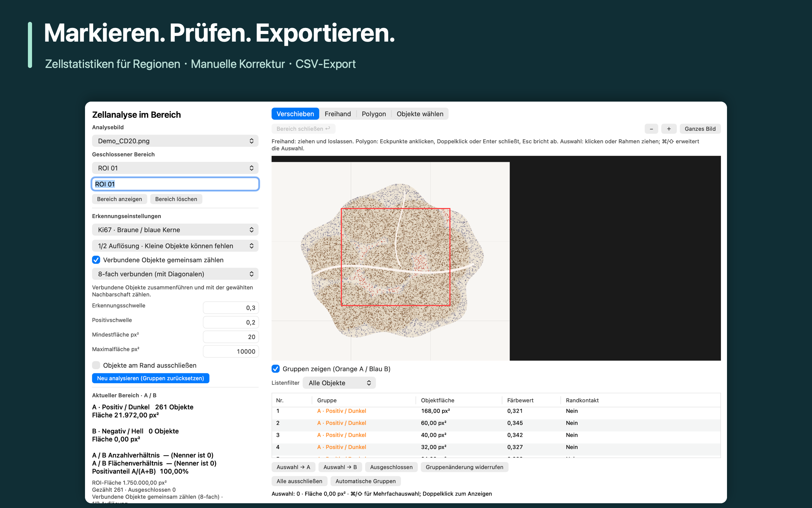
Task: Click the 'Alle ausschließen' button
Action: tap(299, 481)
